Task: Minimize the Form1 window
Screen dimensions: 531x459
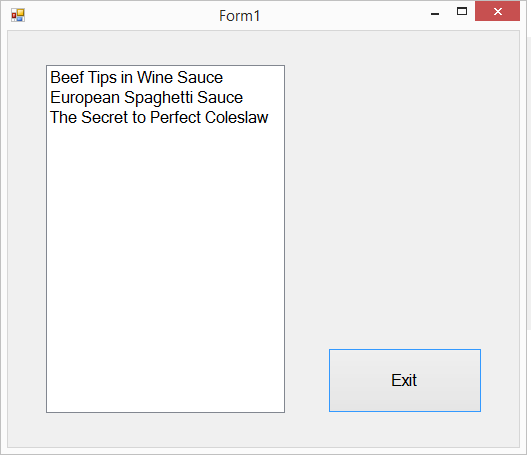Action: coord(435,12)
